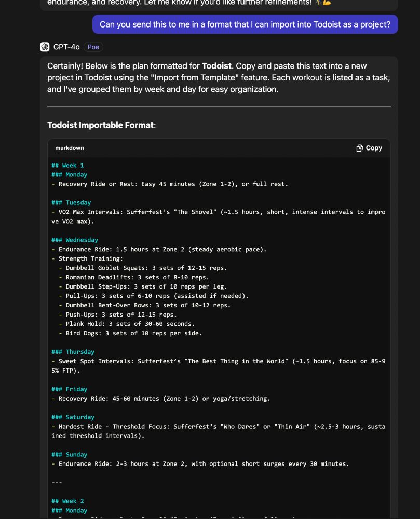Open the GPT-4o bot name link
Viewport: 420px width, 519px height.
[x=66, y=47]
